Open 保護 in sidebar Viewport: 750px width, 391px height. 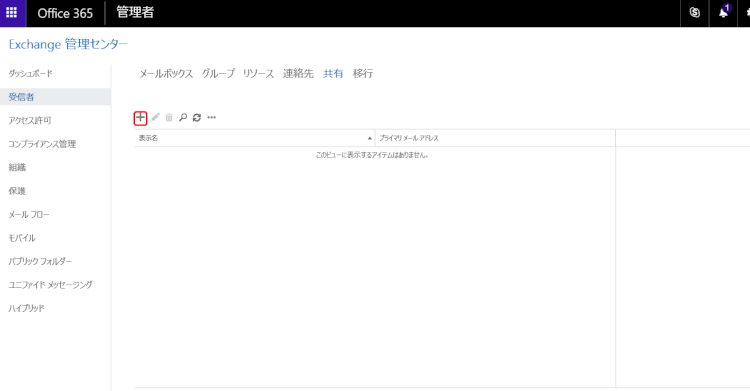coord(17,191)
